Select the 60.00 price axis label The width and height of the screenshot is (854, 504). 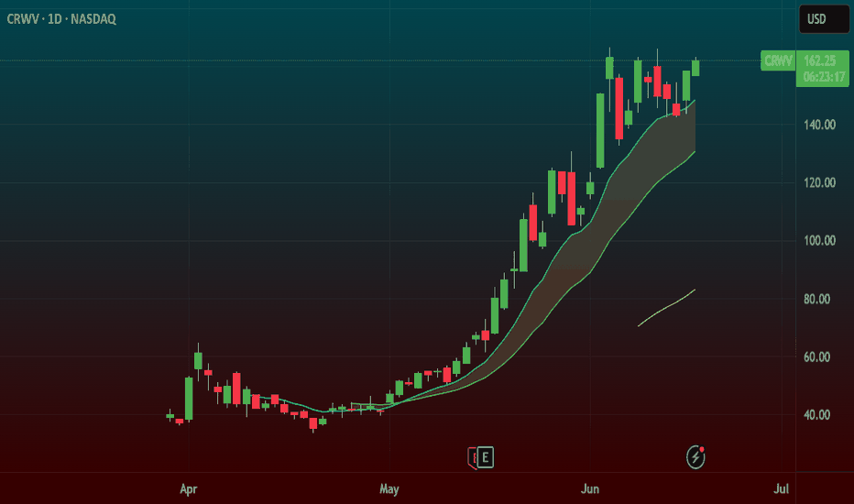pos(817,356)
